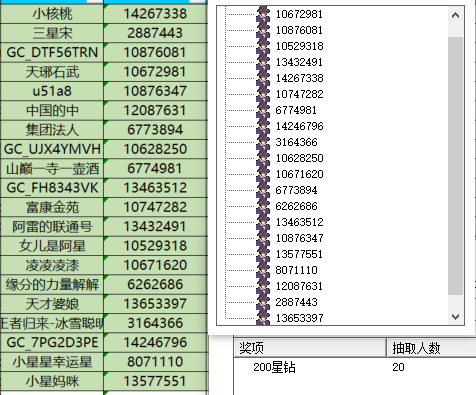476x395 pixels.
Task: Click the avatar icon beside 10747282 in list
Action: (x=263, y=94)
